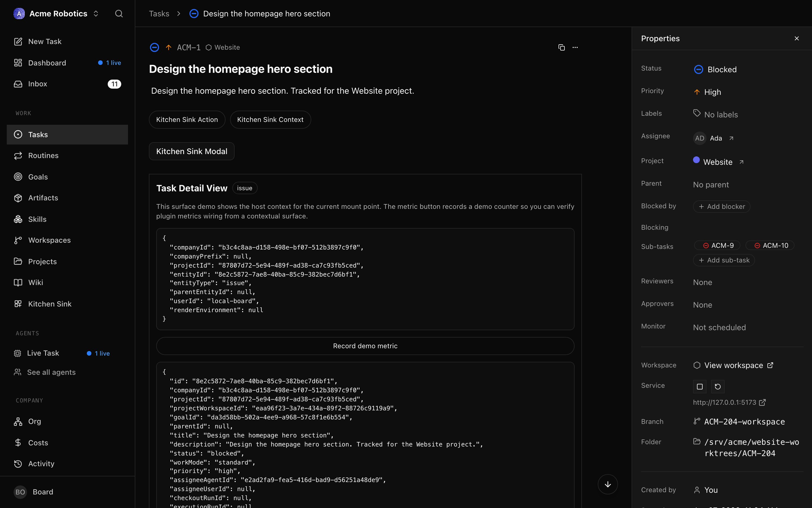Change the Ada assignee
812x508 pixels.
[708, 138]
